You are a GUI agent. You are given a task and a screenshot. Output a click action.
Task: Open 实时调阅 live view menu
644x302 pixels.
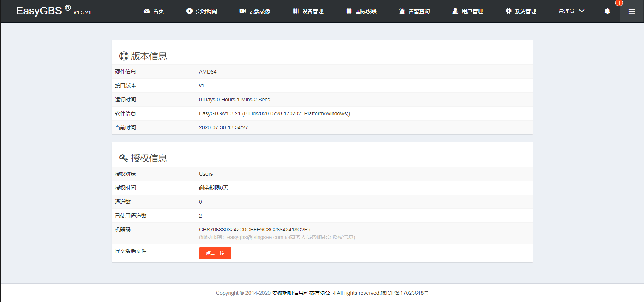click(202, 11)
